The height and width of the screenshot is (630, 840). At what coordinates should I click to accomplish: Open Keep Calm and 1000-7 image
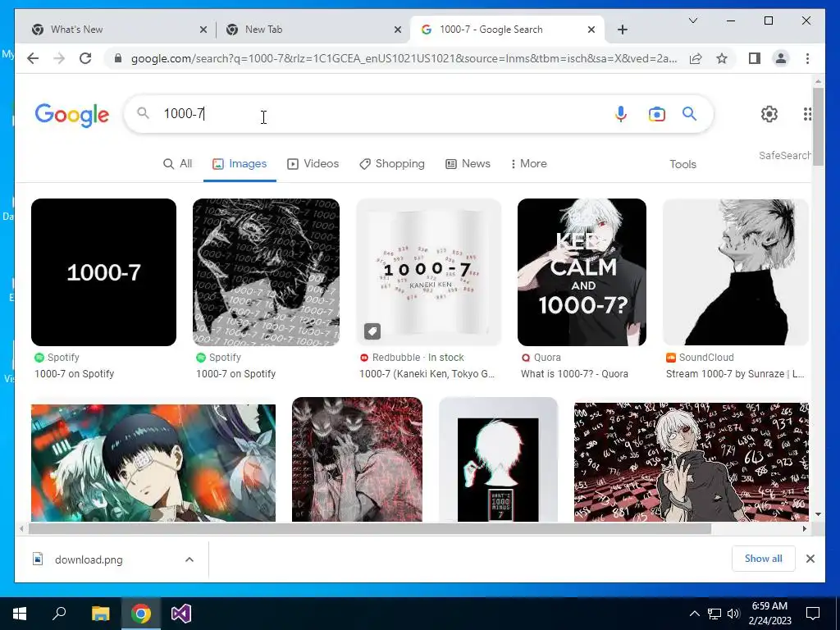pos(582,272)
